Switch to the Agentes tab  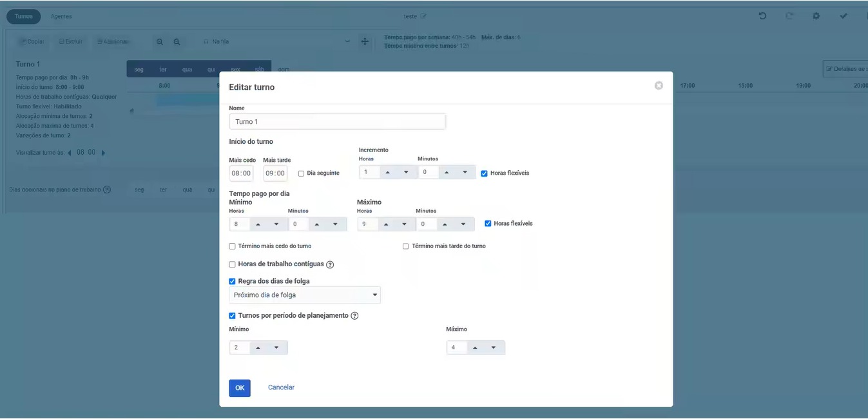(x=61, y=16)
